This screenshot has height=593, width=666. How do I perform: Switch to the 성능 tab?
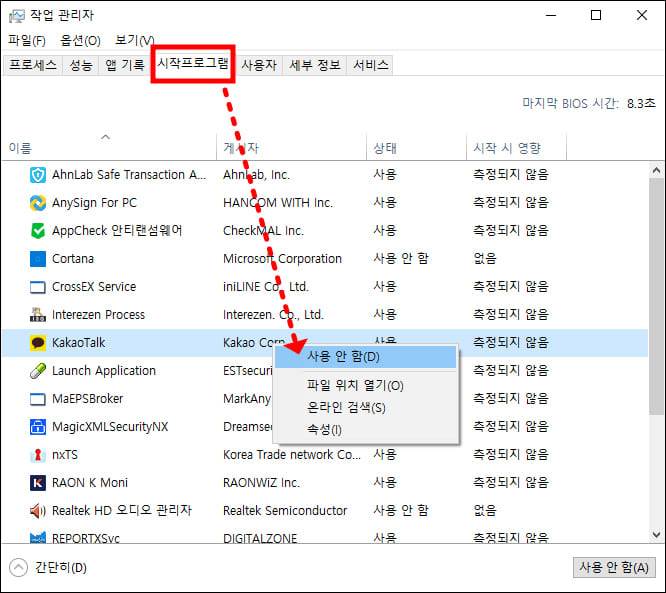pos(81,65)
